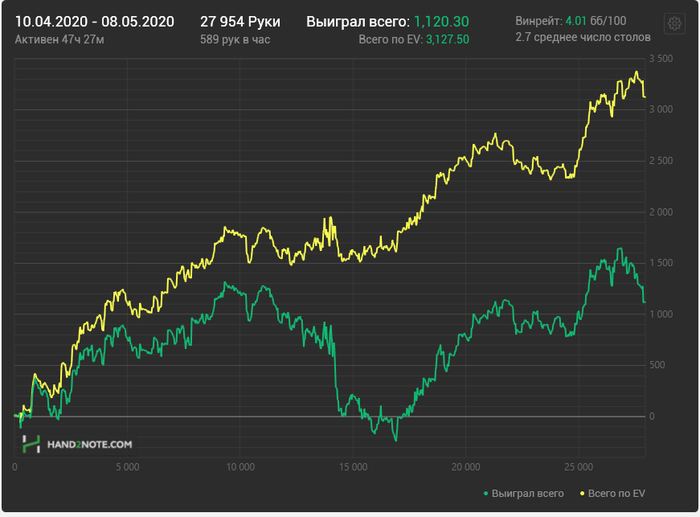Open the gear settings icon
The width and height of the screenshot is (700, 517).
click(x=675, y=24)
